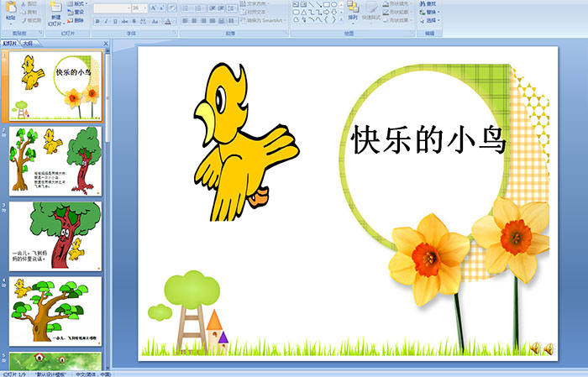Select slide 3 thumbnail with red tree
Image resolution: width=588 pixels, height=377 pixels.
pyautogui.click(x=55, y=237)
